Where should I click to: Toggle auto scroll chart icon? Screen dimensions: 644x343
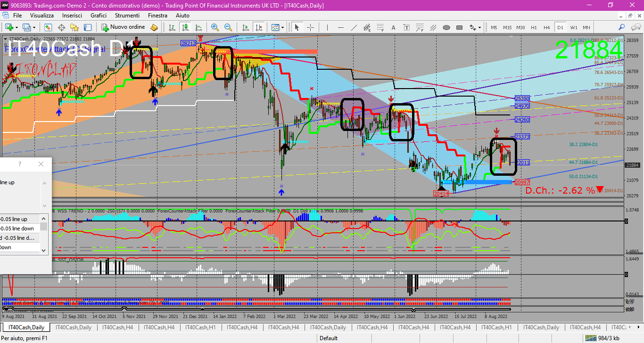coord(245,27)
